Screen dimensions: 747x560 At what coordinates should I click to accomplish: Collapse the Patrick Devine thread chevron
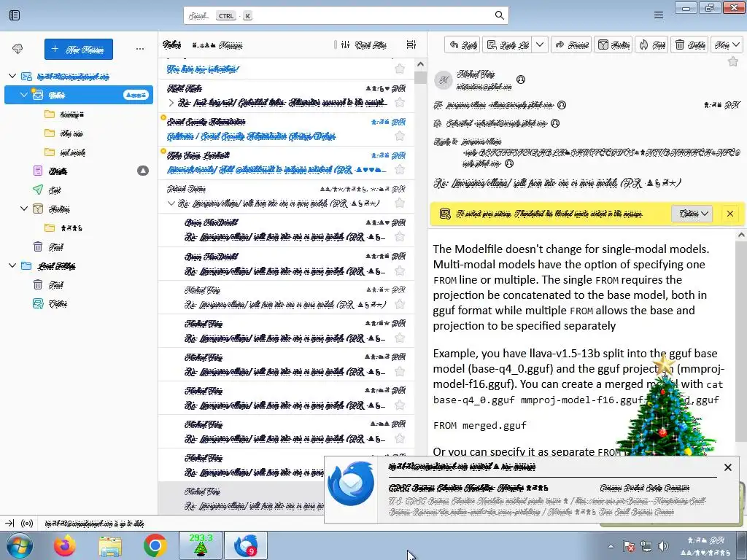point(171,203)
